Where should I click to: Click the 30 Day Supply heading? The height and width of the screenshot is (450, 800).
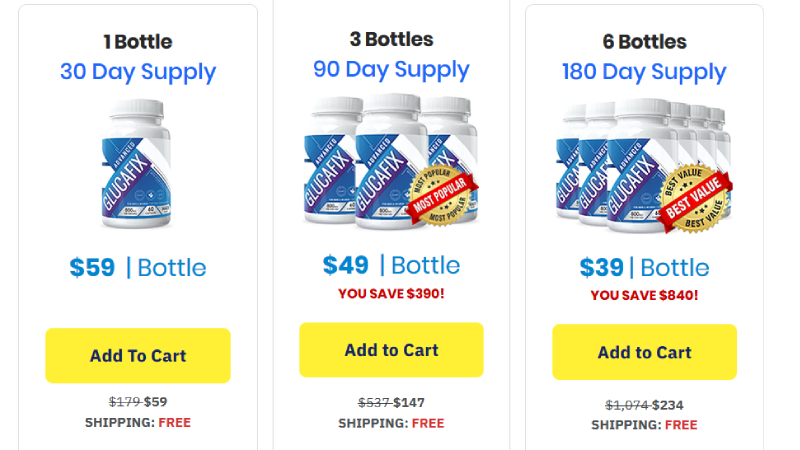point(138,72)
